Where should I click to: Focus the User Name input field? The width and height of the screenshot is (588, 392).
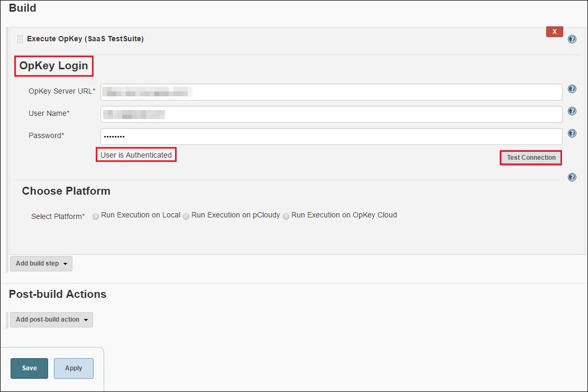pos(332,114)
